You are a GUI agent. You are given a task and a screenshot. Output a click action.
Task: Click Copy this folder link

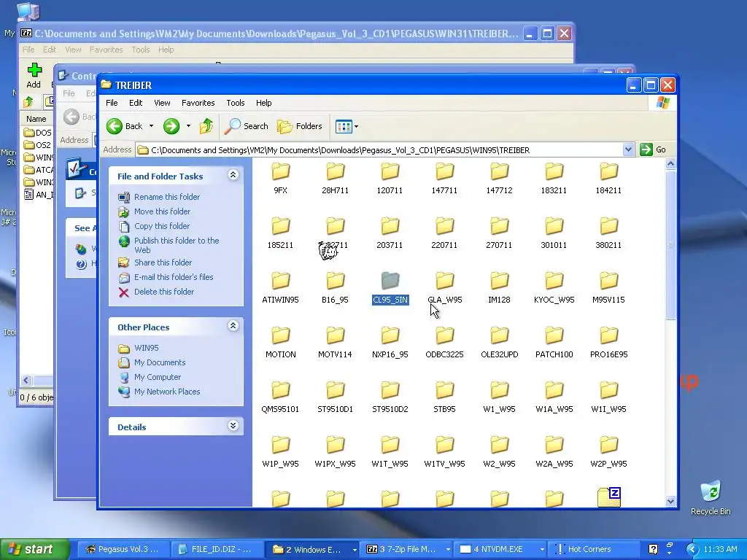coord(162,226)
